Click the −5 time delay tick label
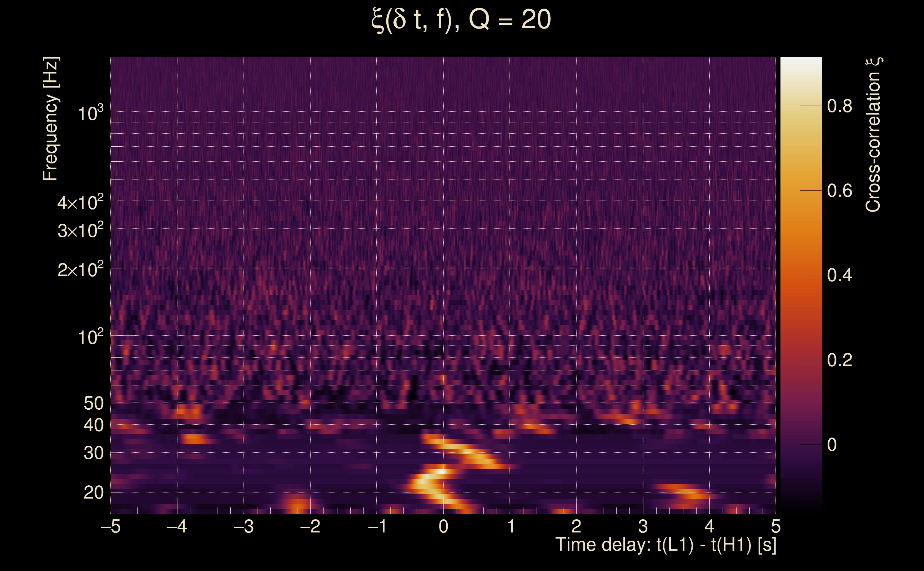The height and width of the screenshot is (571, 924). 110,526
